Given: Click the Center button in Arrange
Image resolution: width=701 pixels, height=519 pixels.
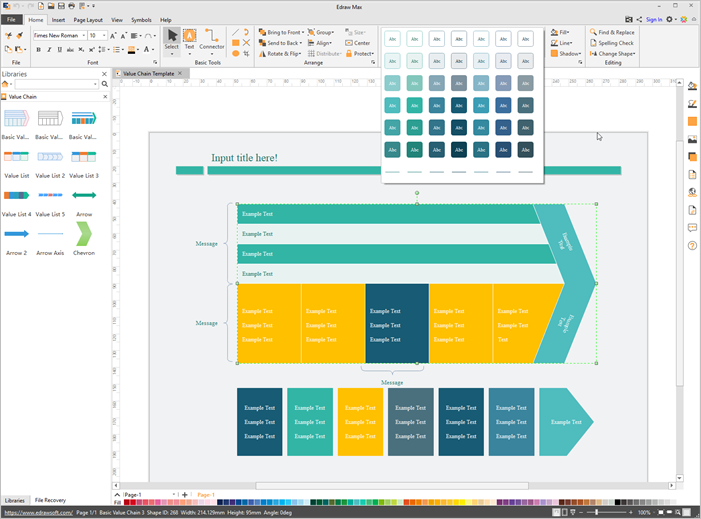Looking at the screenshot, I should pos(358,43).
